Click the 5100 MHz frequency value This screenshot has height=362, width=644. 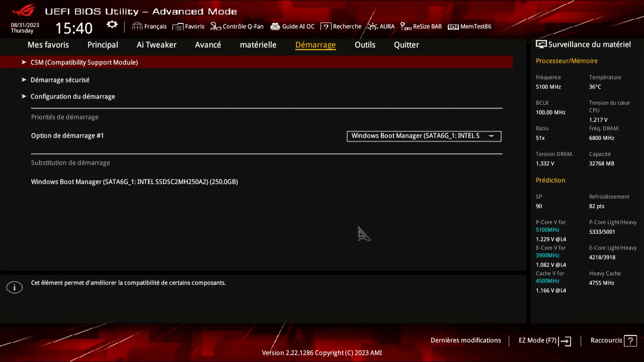click(x=548, y=87)
